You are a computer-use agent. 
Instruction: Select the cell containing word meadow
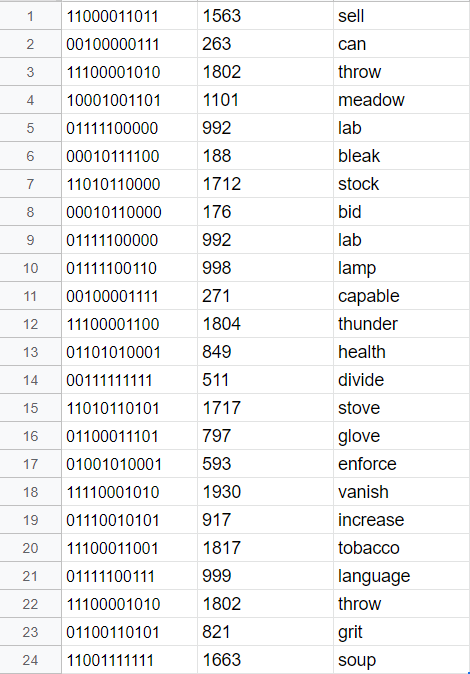(401, 100)
